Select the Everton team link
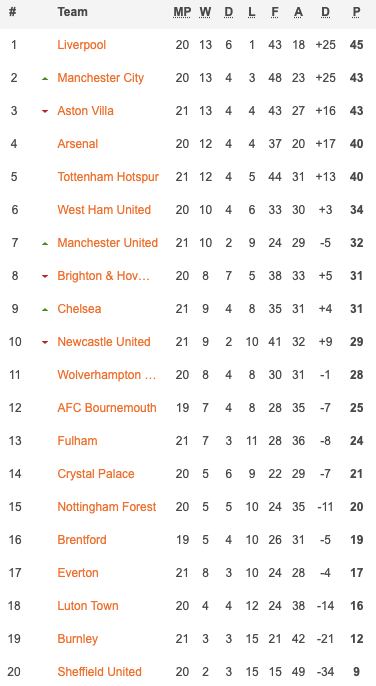Image resolution: width=376 pixels, height=686 pixels. click(x=78, y=573)
